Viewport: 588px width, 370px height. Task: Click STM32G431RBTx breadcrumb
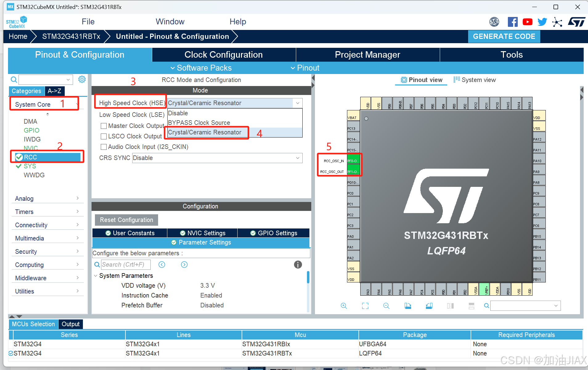(x=71, y=36)
